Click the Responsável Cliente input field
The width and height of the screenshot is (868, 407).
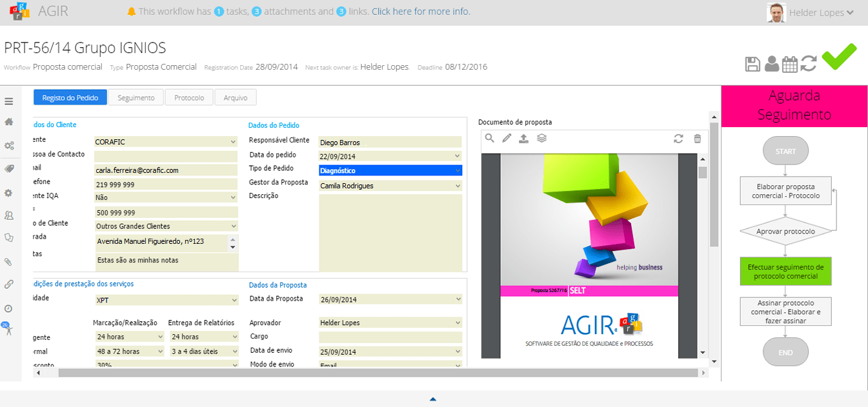pos(390,143)
